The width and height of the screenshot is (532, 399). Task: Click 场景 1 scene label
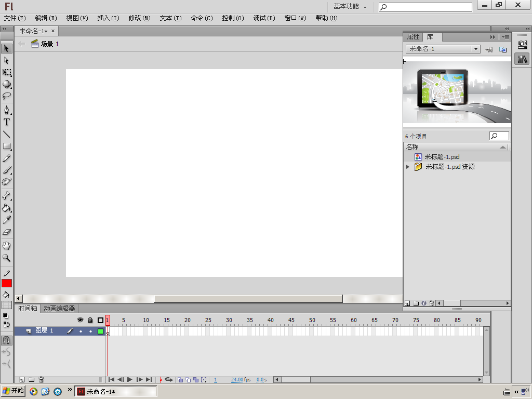50,44
